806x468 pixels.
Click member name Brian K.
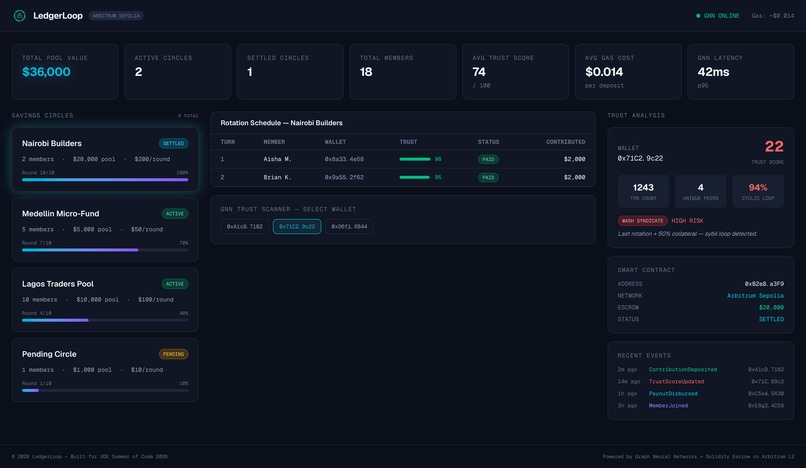click(x=277, y=177)
